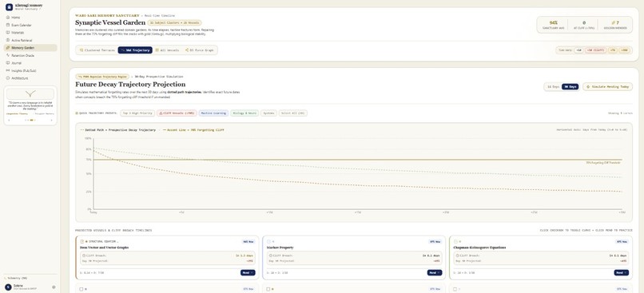Switch to the Force Graph tab

[x=200, y=50]
